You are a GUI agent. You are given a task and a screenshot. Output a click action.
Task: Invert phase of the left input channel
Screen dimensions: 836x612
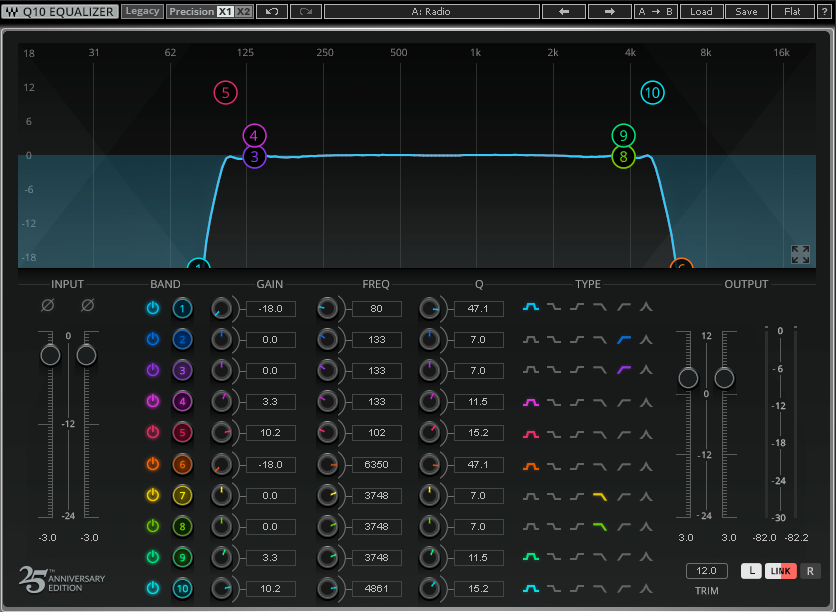pos(47,305)
